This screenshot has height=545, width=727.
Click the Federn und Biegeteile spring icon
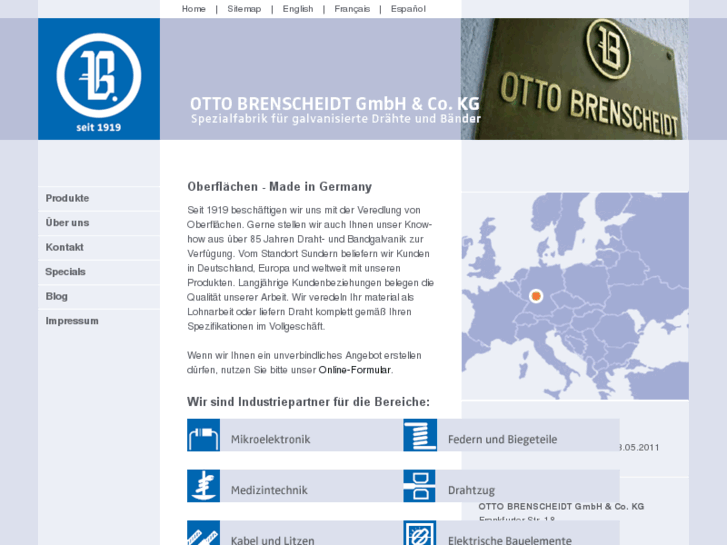click(420, 435)
